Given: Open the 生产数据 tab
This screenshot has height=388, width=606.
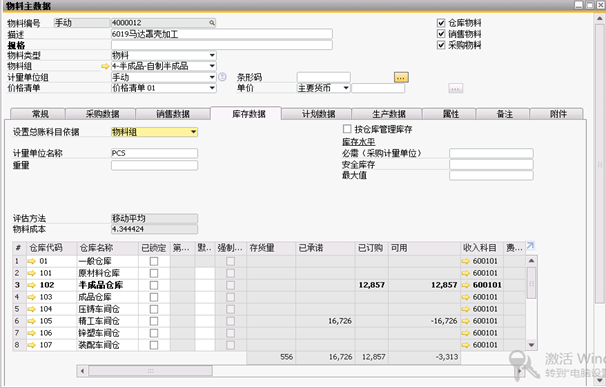Looking at the screenshot, I should [388, 114].
